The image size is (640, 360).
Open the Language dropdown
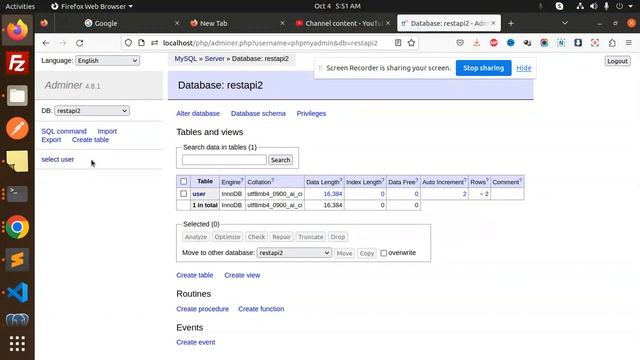click(107, 60)
